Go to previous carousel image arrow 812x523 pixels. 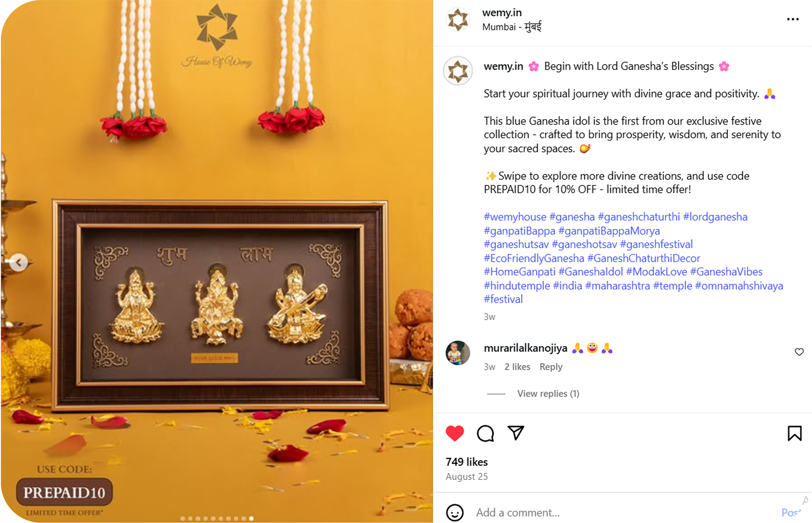(x=19, y=262)
